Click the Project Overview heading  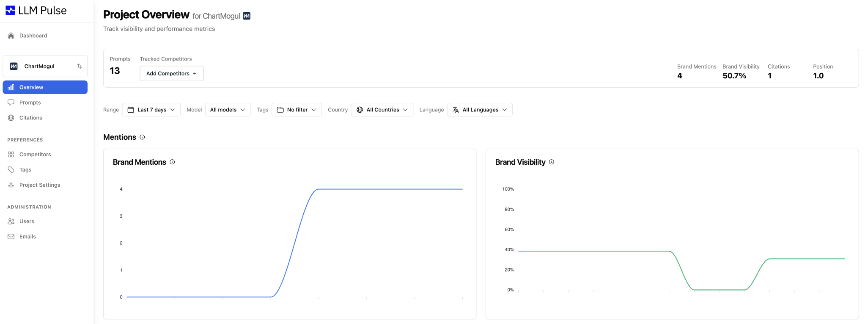[x=146, y=15]
